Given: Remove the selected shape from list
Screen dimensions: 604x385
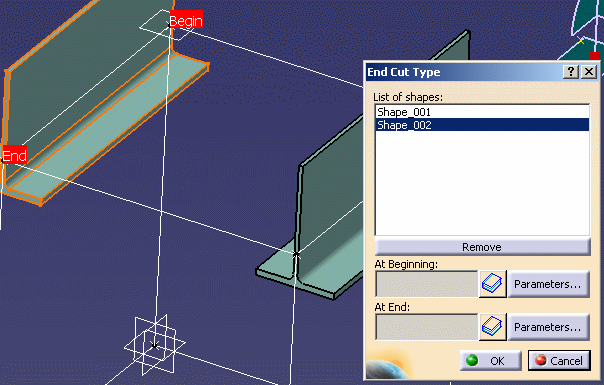Looking at the screenshot, I should pos(482,247).
